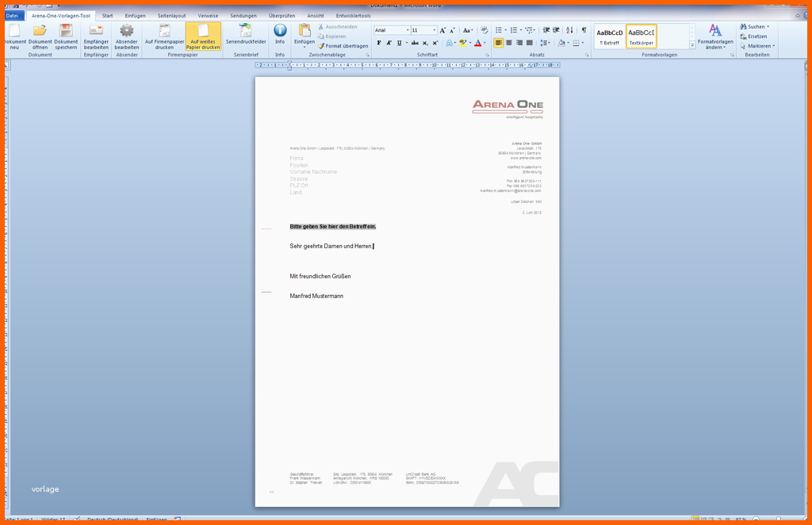The width and height of the screenshot is (812, 525).
Task: Toggle bold formatting
Action: (x=379, y=43)
